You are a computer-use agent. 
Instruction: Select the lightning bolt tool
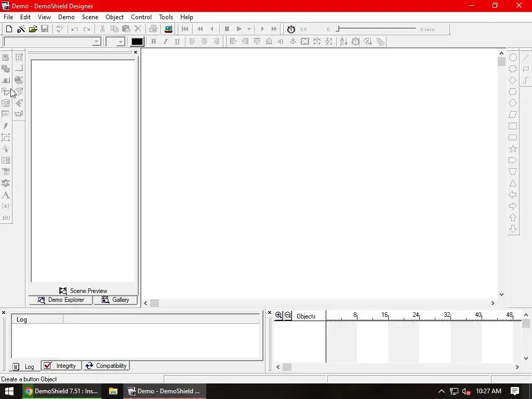5,126
